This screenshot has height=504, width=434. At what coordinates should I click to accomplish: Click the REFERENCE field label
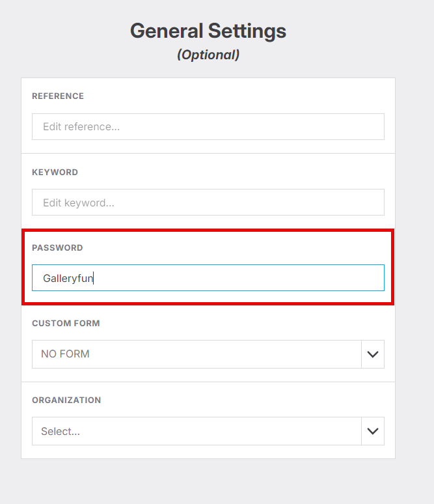click(x=58, y=96)
